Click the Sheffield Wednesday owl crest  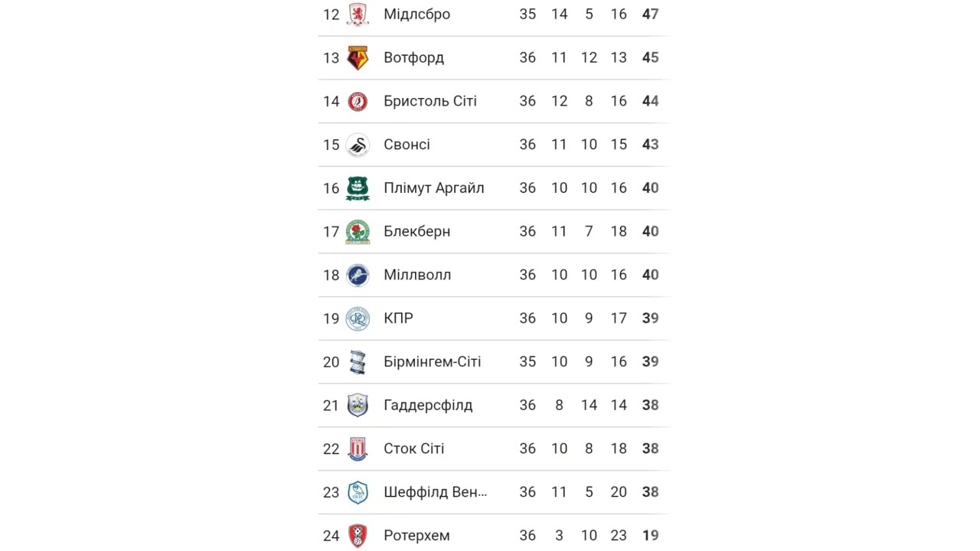click(358, 492)
